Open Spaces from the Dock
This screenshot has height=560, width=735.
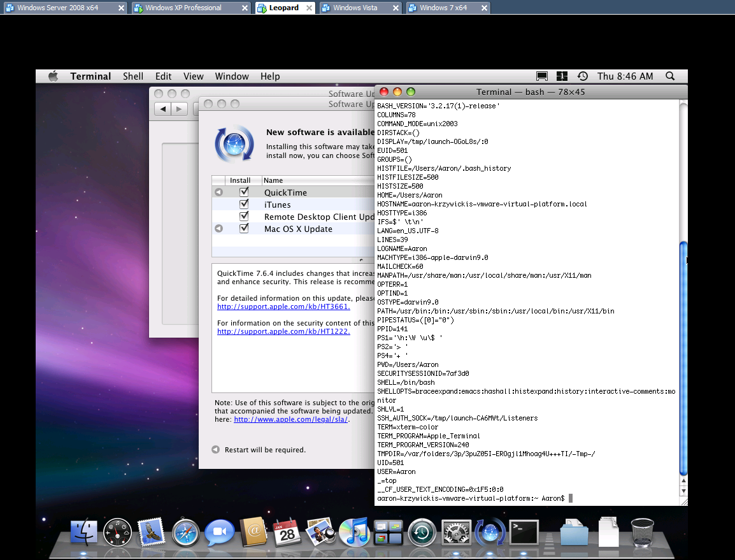(x=388, y=533)
